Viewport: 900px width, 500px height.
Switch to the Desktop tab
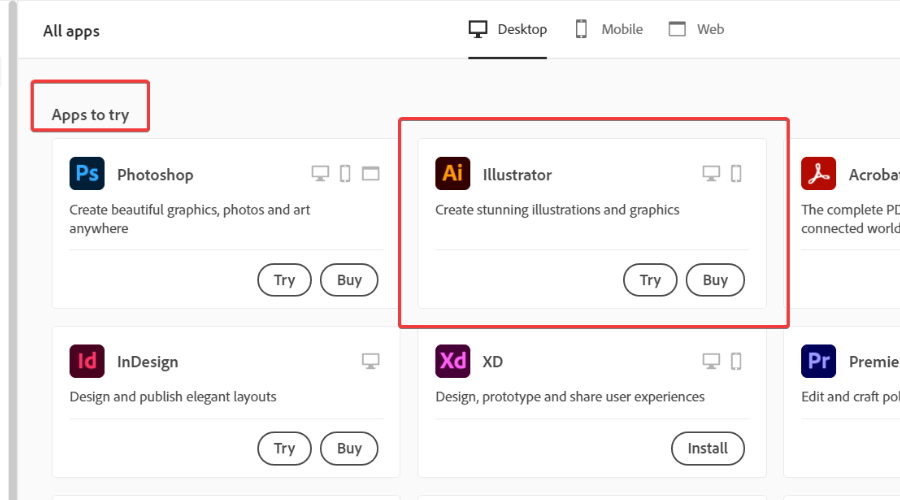[x=507, y=29]
